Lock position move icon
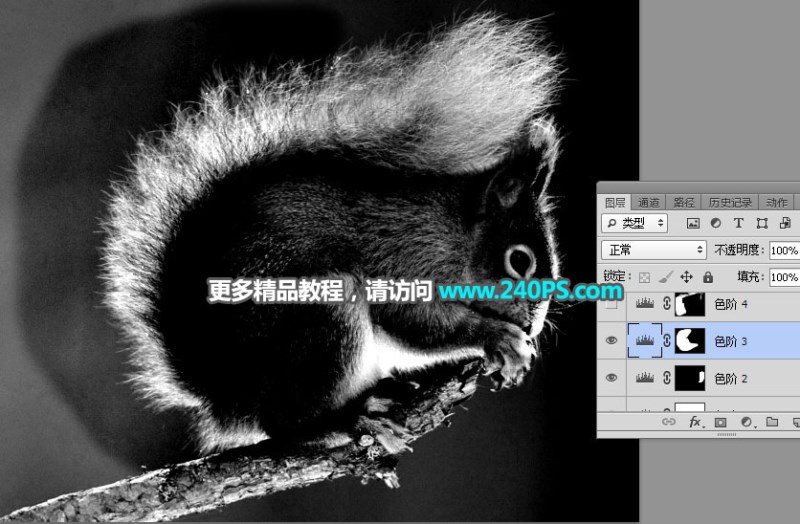The height and width of the screenshot is (524, 800). 687,277
